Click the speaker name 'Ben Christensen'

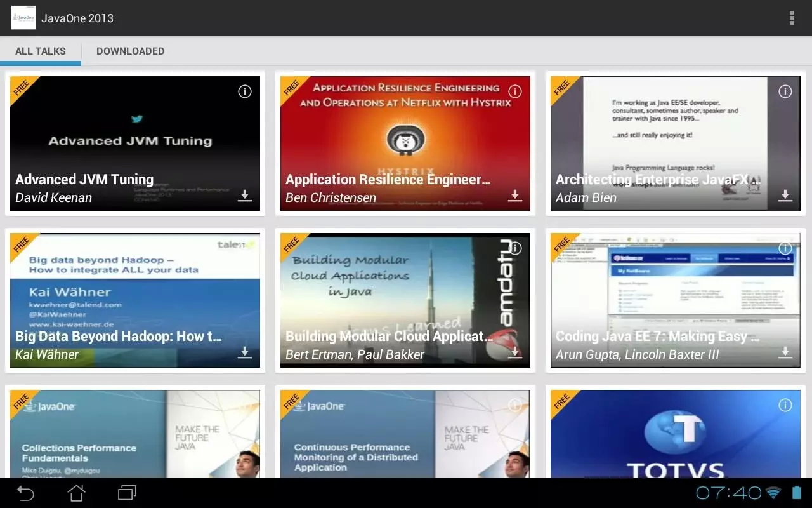point(331,197)
